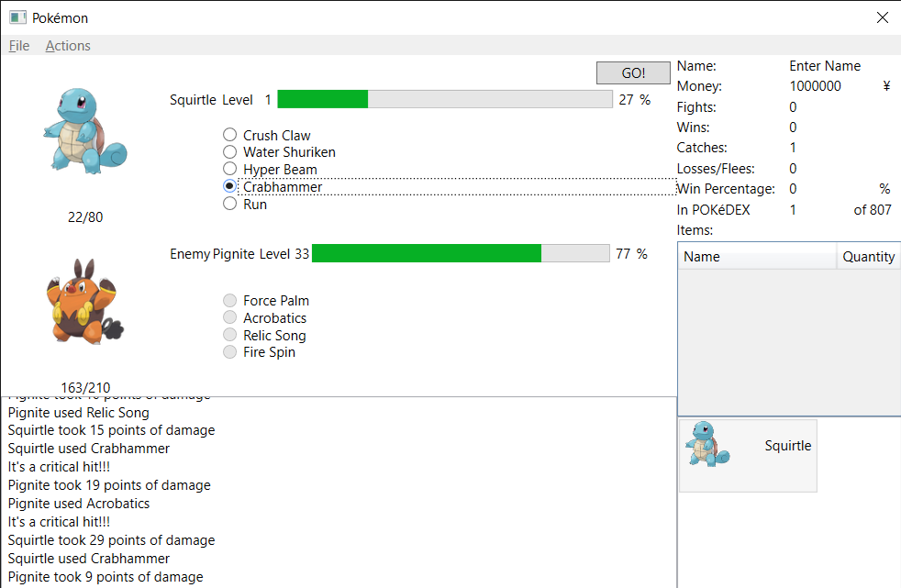Click the Name column header in items list

757,256
